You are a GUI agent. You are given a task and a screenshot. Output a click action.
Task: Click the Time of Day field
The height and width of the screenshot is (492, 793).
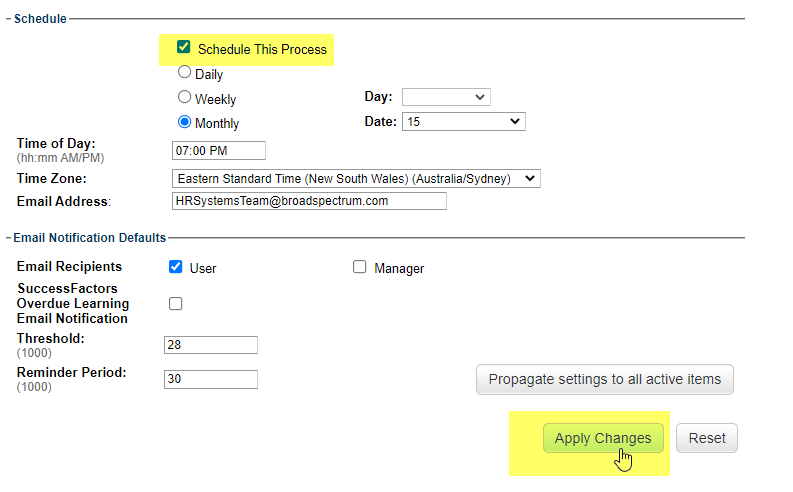click(219, 150)
